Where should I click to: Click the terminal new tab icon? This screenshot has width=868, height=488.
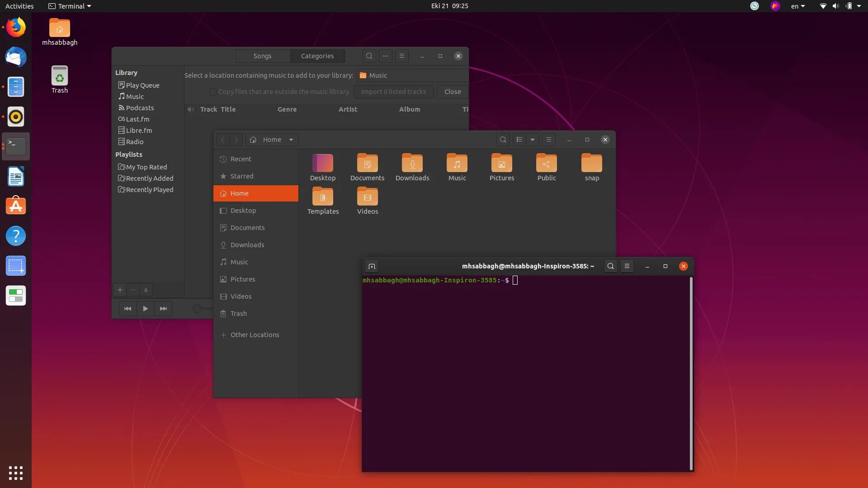pos(372,266)
